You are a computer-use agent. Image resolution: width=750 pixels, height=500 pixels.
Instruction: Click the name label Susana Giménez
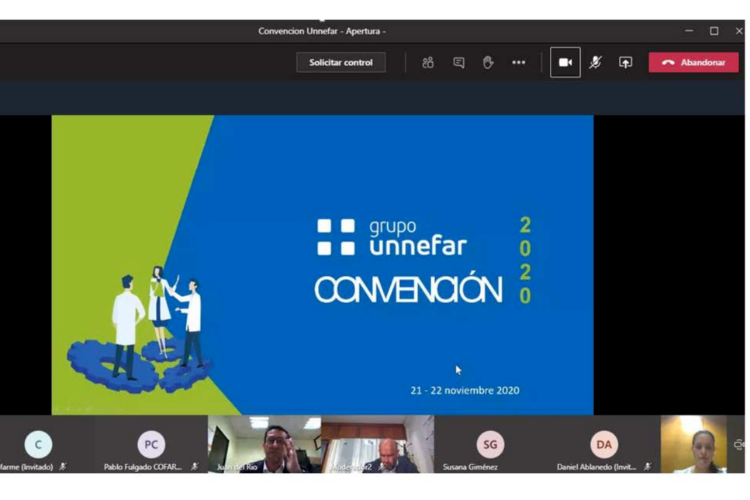pos(470,467)
